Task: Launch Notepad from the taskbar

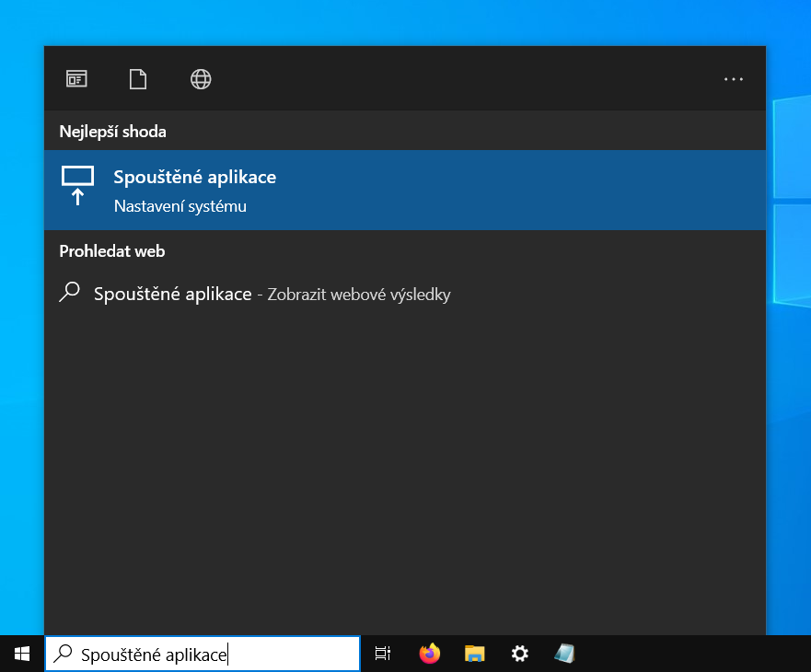Action: pyautogui.click(x=565, y=654)
